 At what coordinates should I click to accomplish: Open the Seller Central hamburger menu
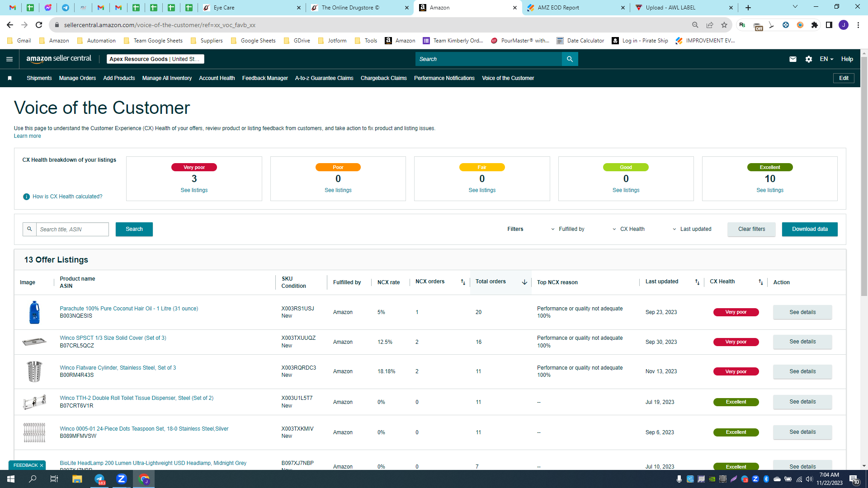click(9, 59)
